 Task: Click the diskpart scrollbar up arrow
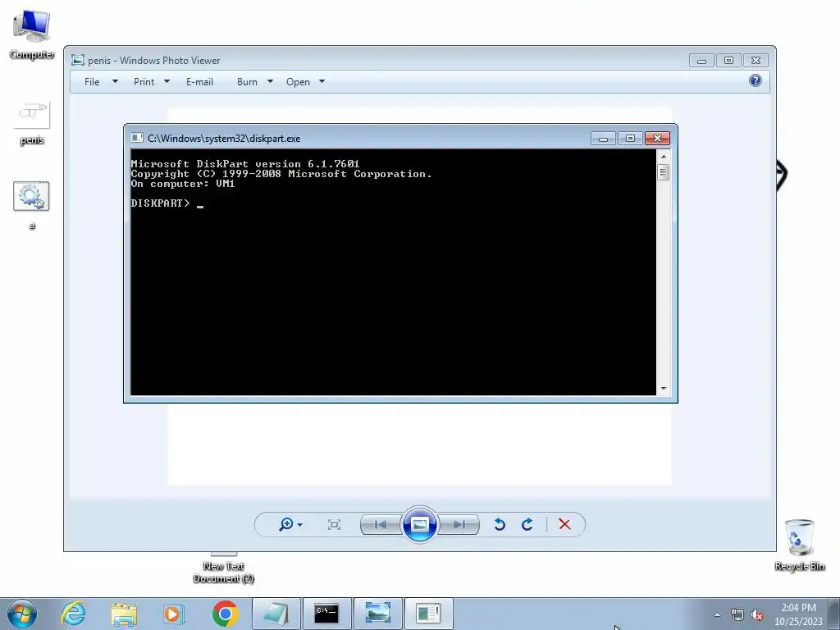point(664,157)
